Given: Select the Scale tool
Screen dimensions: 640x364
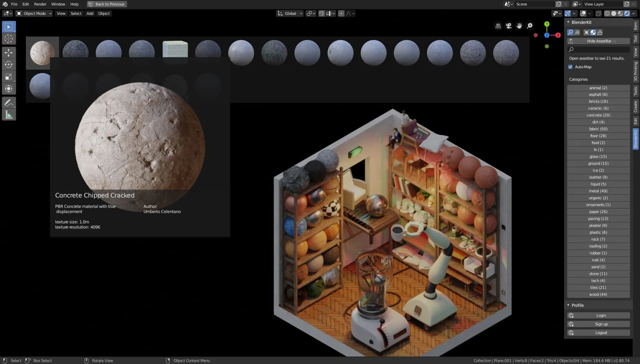Looking at the screenshot, I should click(9, 77).
